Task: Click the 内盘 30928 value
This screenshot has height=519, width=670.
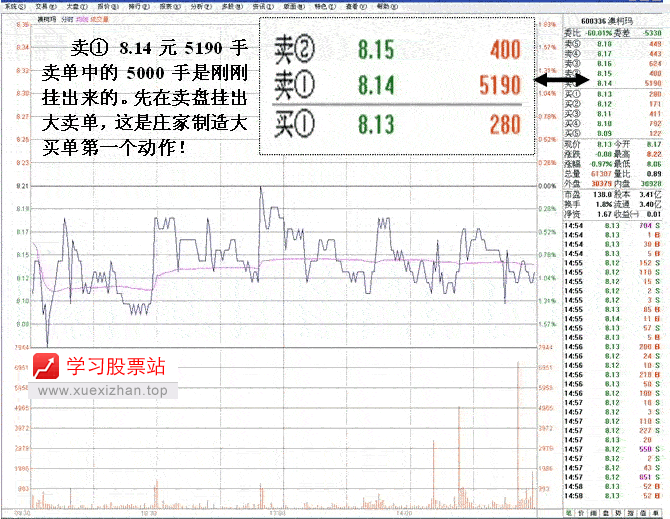Action: [651, 184]
